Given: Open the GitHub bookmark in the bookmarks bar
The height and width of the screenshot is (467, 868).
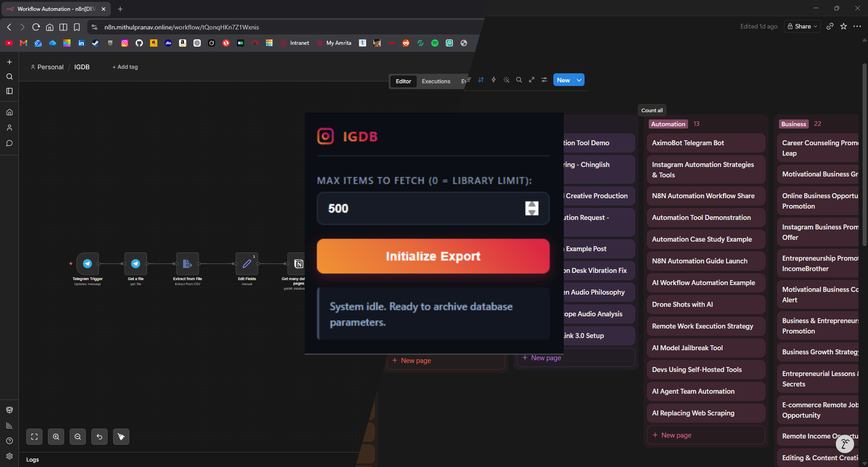Looking at the screenshot, I should tap(139, 43).
